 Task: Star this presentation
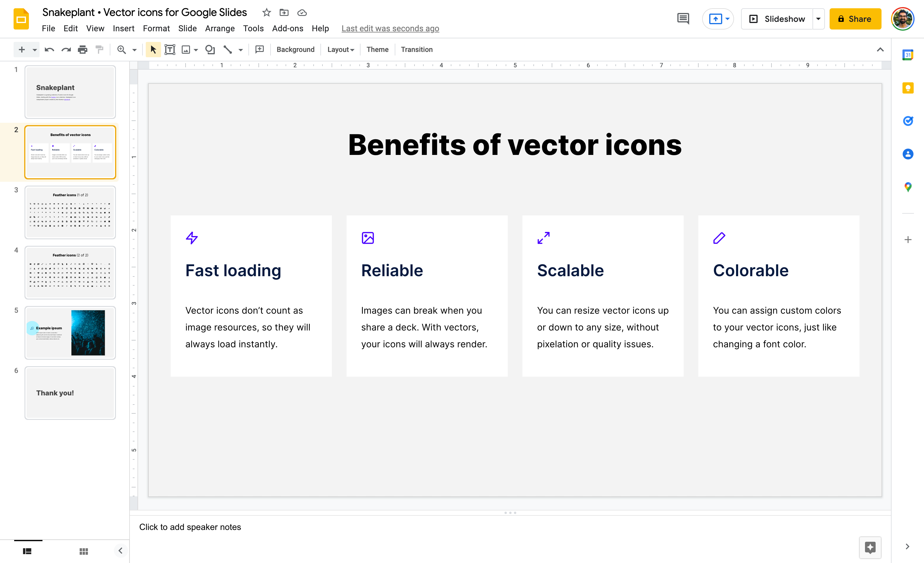(x=267, y=13)
